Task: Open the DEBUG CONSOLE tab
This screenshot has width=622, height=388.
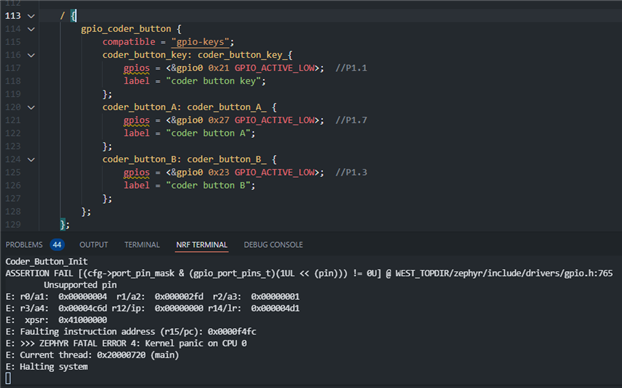Action: 273,245
